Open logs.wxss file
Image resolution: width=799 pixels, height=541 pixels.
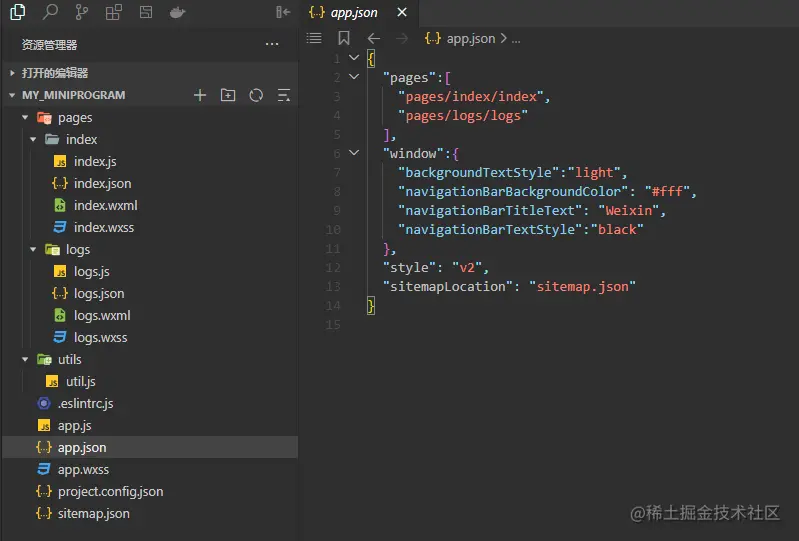coord(100,337)
